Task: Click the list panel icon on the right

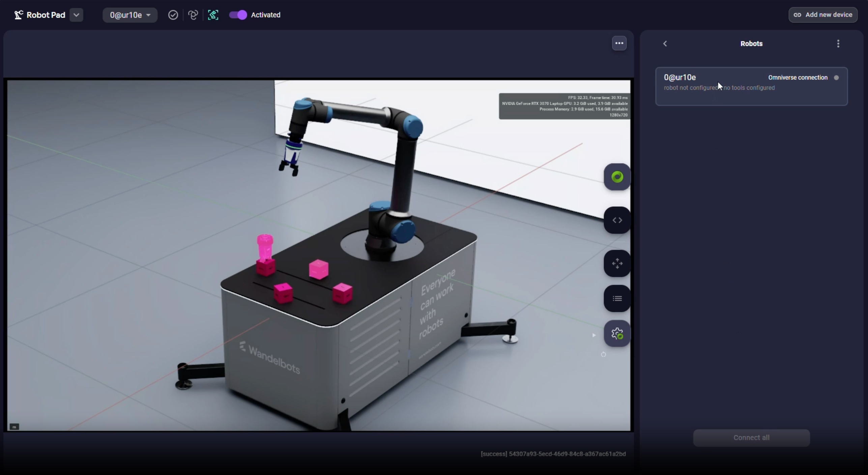Action: coord(617,299)
